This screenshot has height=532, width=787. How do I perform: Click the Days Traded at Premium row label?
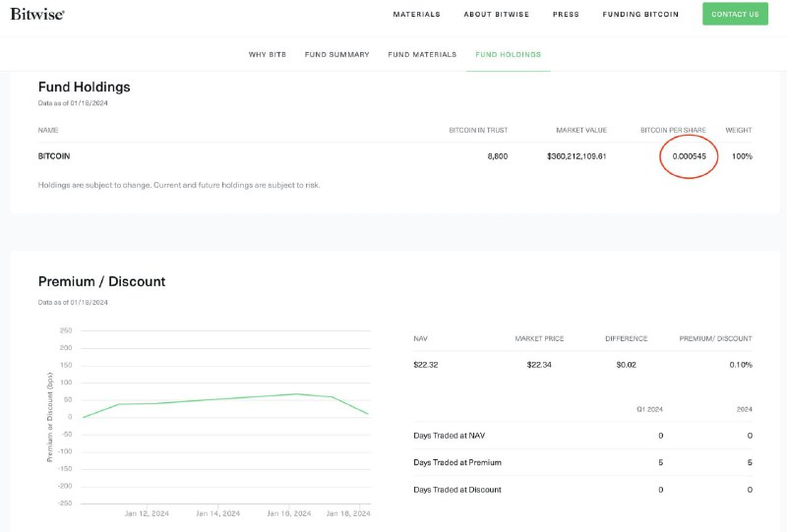(457, 462)
